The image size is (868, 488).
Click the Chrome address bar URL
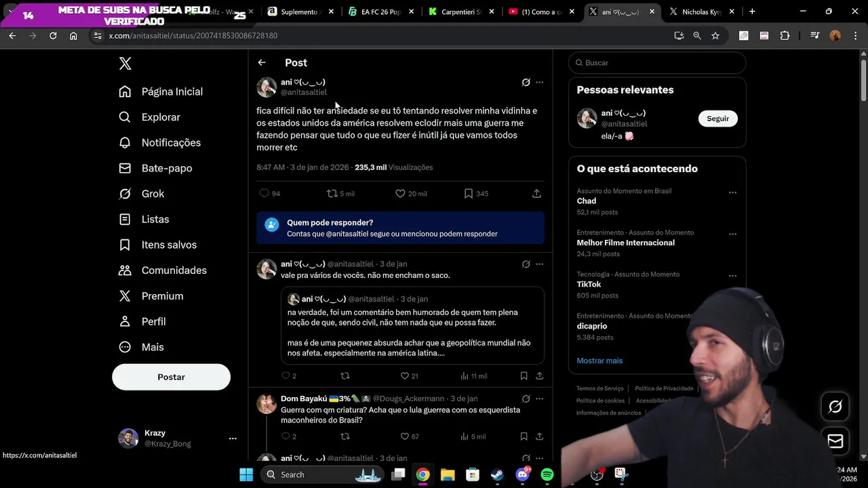(193, 36)
